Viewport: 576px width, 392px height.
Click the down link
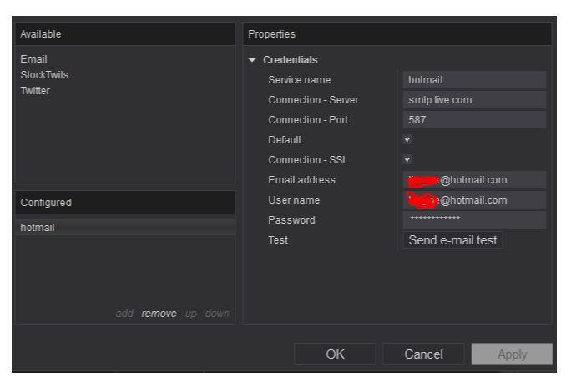[x=217, y=314]
